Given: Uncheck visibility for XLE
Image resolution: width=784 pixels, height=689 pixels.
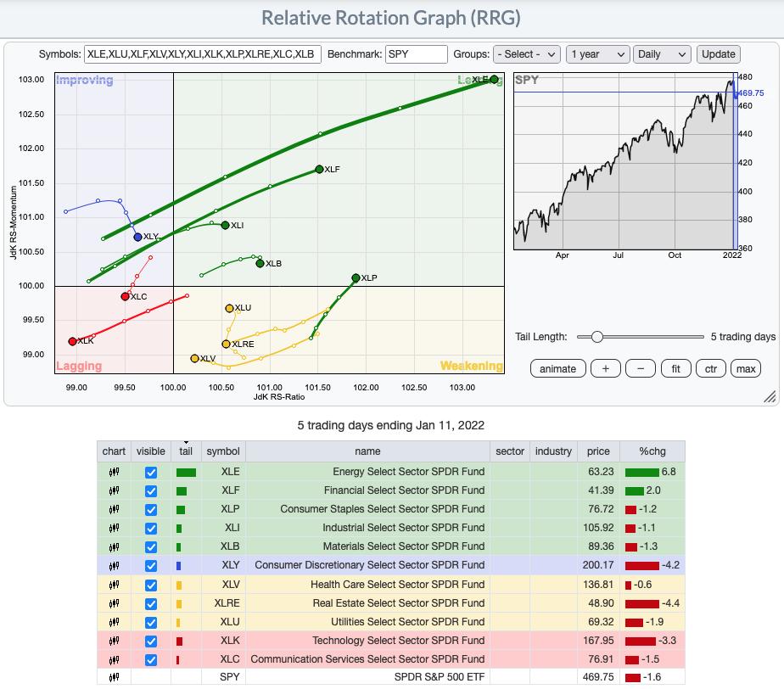Looking at the screenshot, I should 150,473.
